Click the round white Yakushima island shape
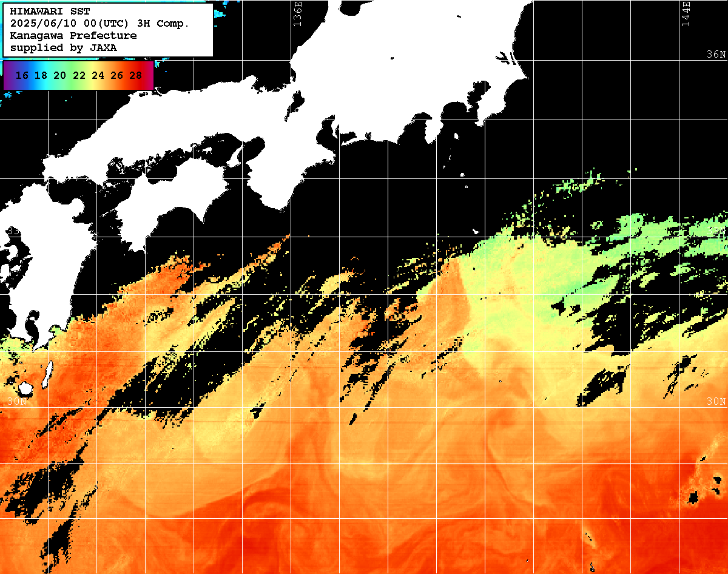 (x=25, y=388)
